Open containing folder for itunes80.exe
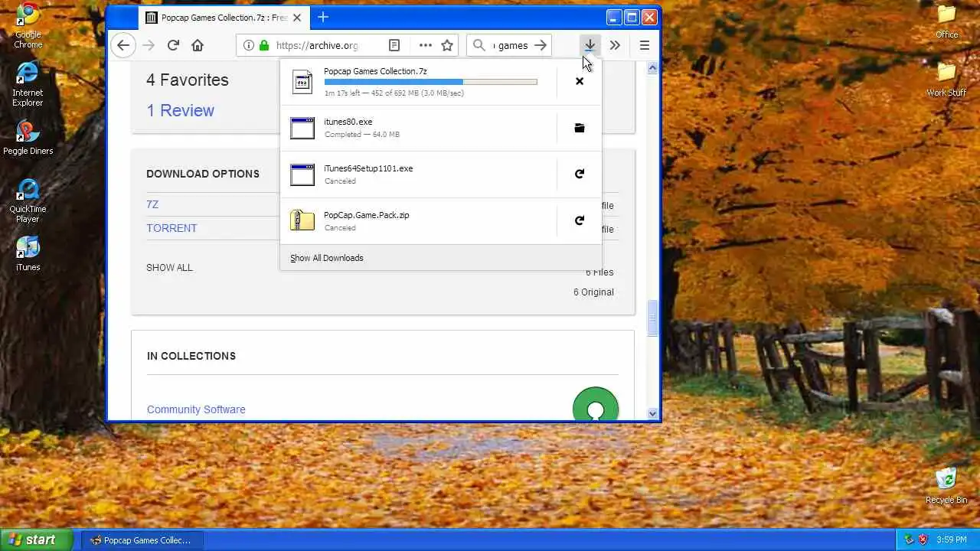Image resolution: width=980 pixels, height=551 pixels. coord(580,128)
